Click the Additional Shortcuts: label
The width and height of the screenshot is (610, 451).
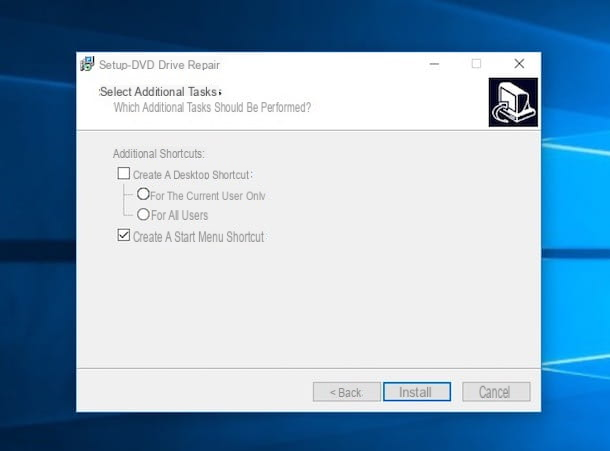point(158,154)
